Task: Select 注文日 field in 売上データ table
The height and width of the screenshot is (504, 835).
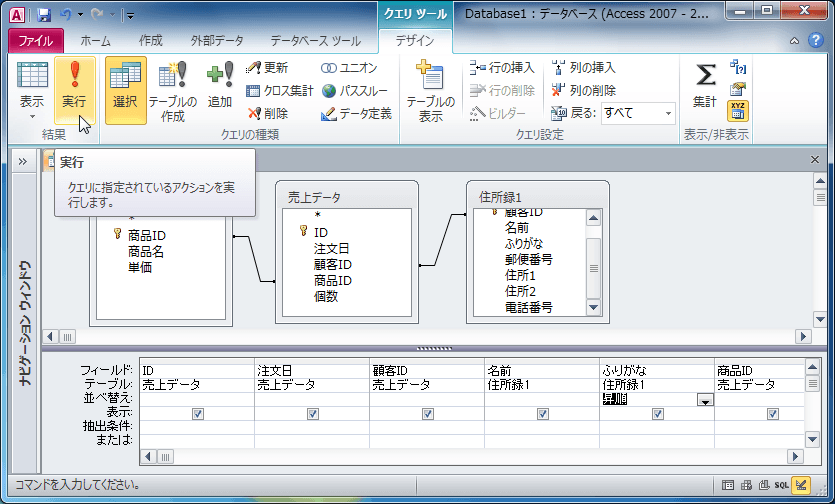Action: click(x=332, y=248)
